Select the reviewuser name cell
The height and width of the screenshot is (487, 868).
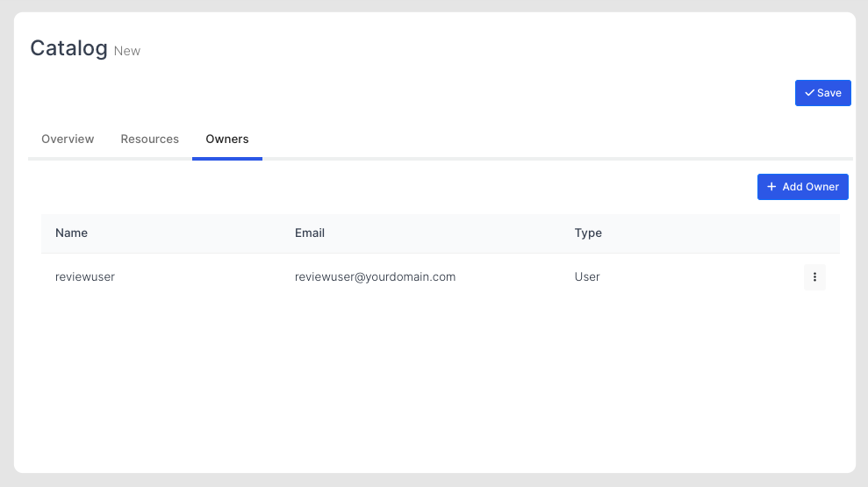pyautogui.click(x=85, y=276)
